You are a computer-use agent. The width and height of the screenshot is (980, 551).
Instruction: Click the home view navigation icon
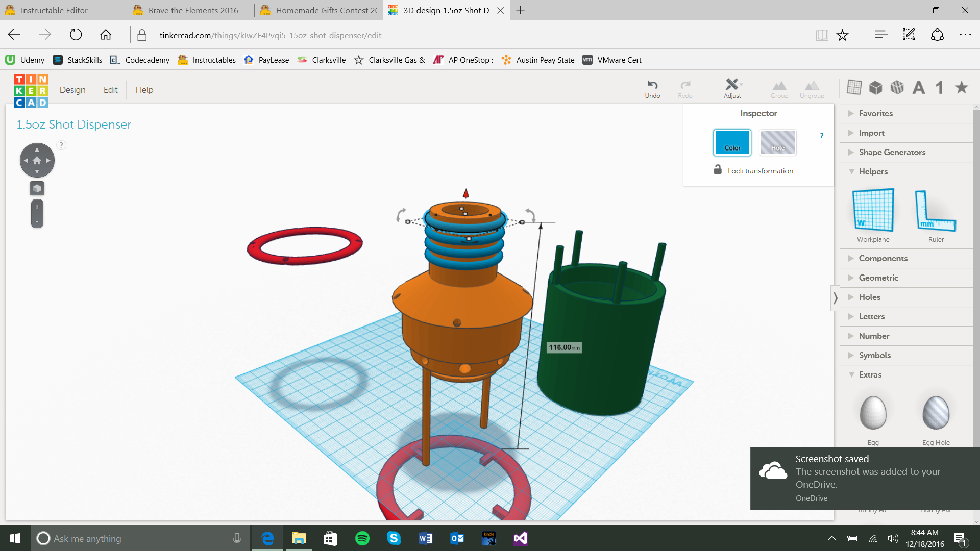click(x=37, y=161)
